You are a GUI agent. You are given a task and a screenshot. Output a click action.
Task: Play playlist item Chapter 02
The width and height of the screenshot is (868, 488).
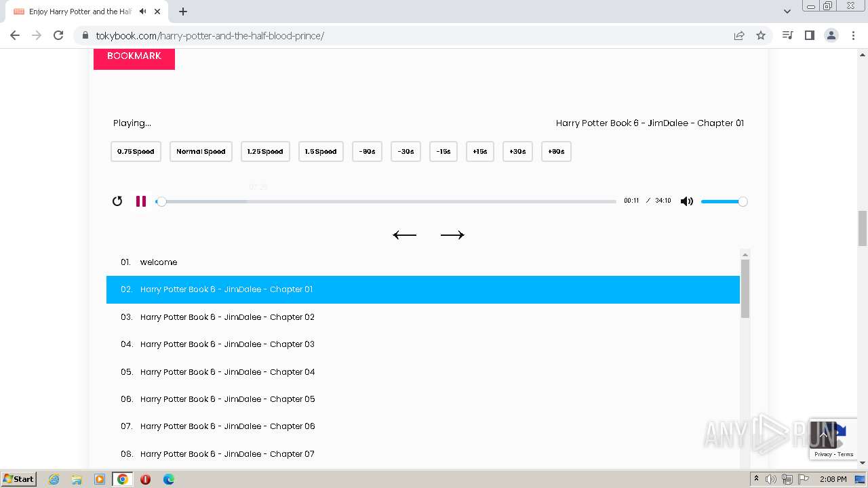pyautogui.click(x=423, y=317)
